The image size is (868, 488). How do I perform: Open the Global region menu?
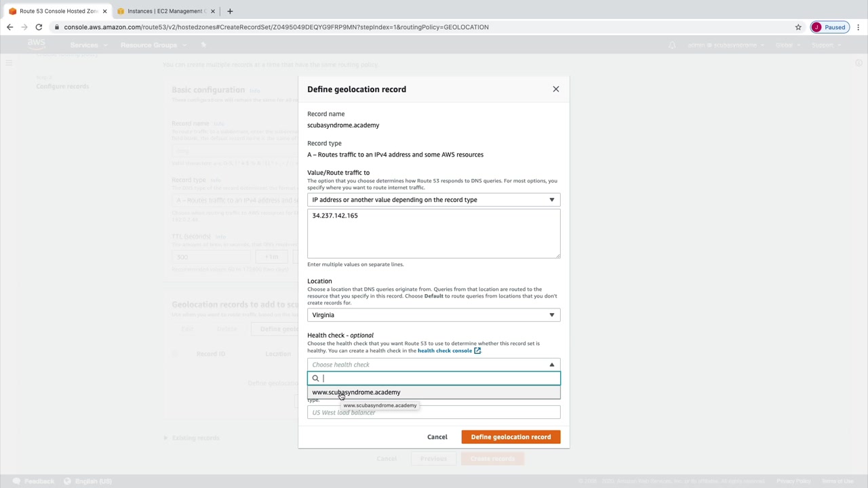click(787, 45)
